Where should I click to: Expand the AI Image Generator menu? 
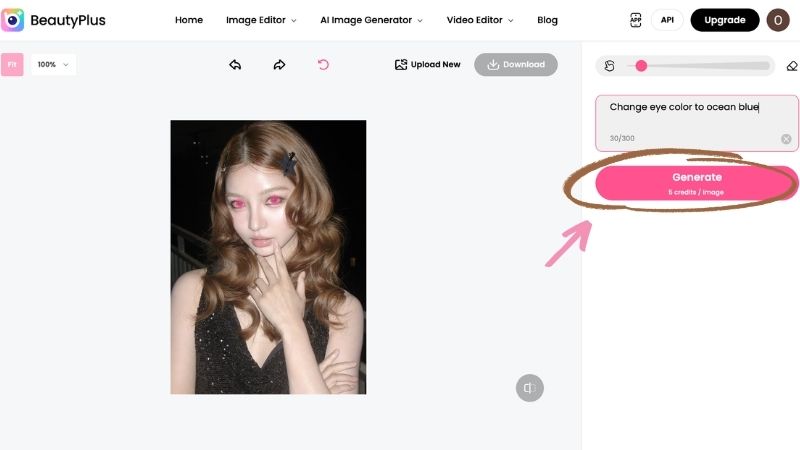click(371, 20)
